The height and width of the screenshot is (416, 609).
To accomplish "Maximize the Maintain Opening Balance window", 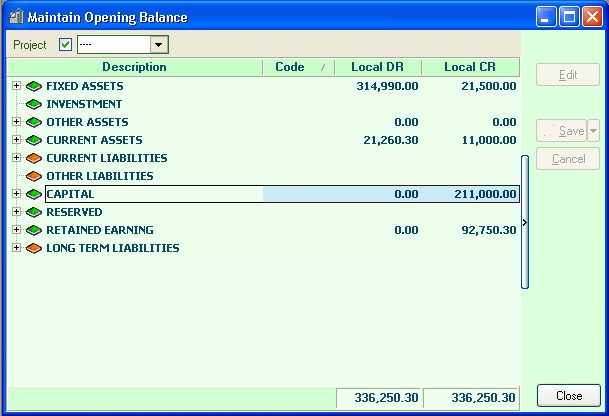I will tap(569, 17).
